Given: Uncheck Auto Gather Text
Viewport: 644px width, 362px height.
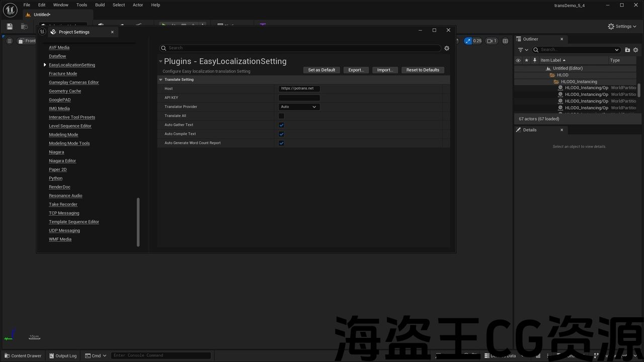Looking at the screenshot, I should (281, 125).
